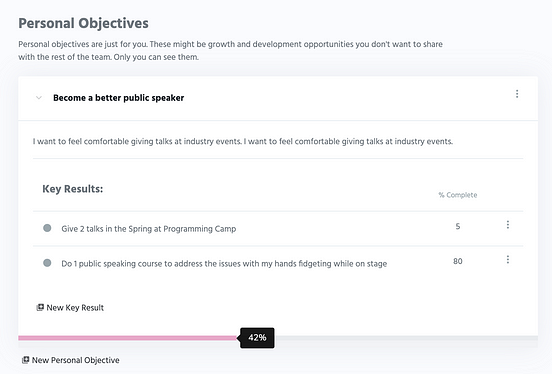
Task: Open the Do 1 public speaking course text
Action: (224, 264)
